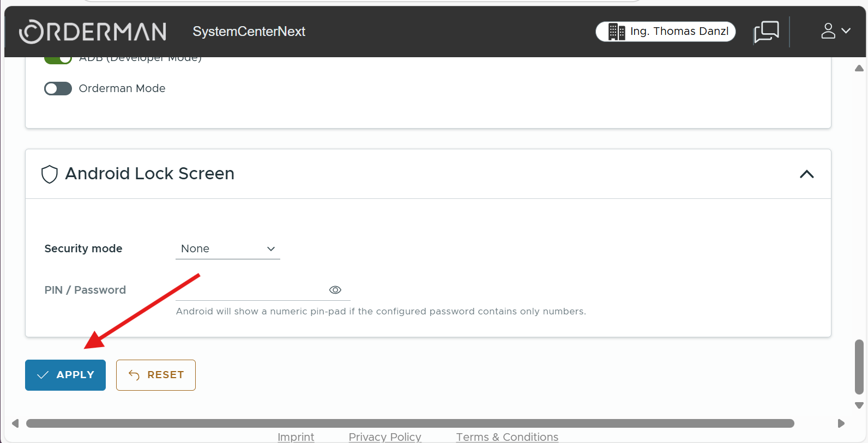Open the Imprint link
The image size is (868, 443).
pos(296,437)
